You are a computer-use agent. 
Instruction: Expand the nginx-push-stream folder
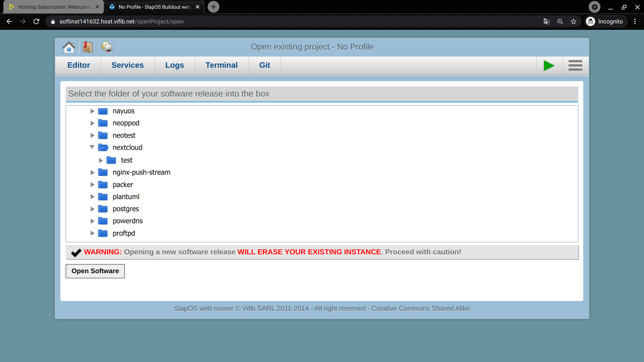pyautogui.click(x=92, y=172)
